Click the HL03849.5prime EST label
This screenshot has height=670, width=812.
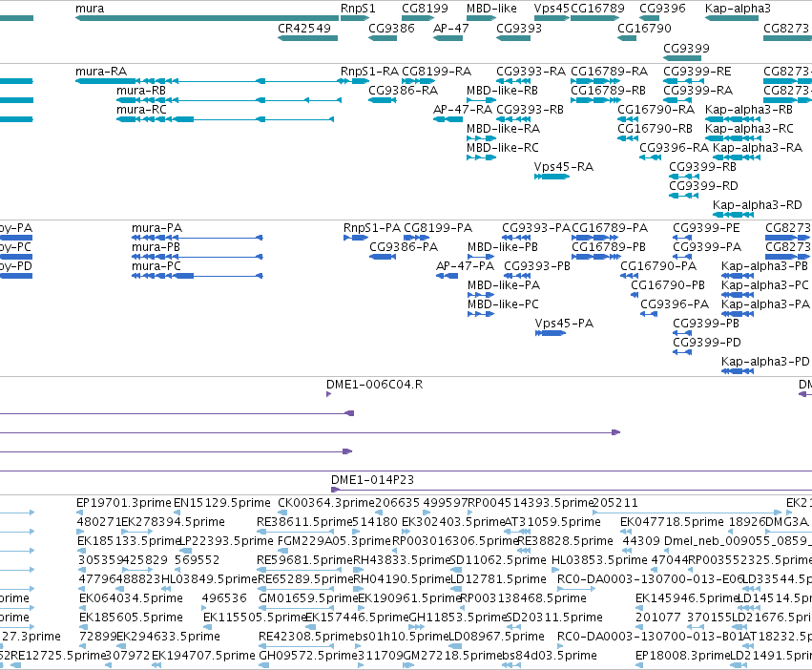pos(209,579)
